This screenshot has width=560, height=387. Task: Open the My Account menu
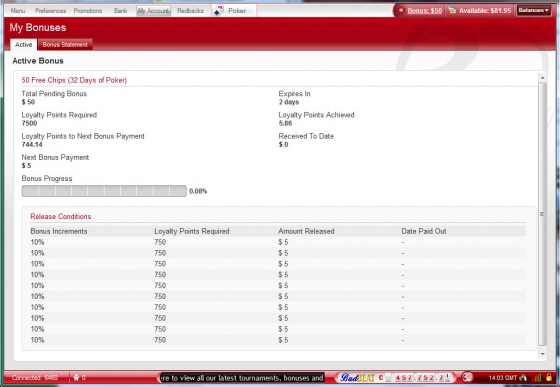tap(154, 11)
